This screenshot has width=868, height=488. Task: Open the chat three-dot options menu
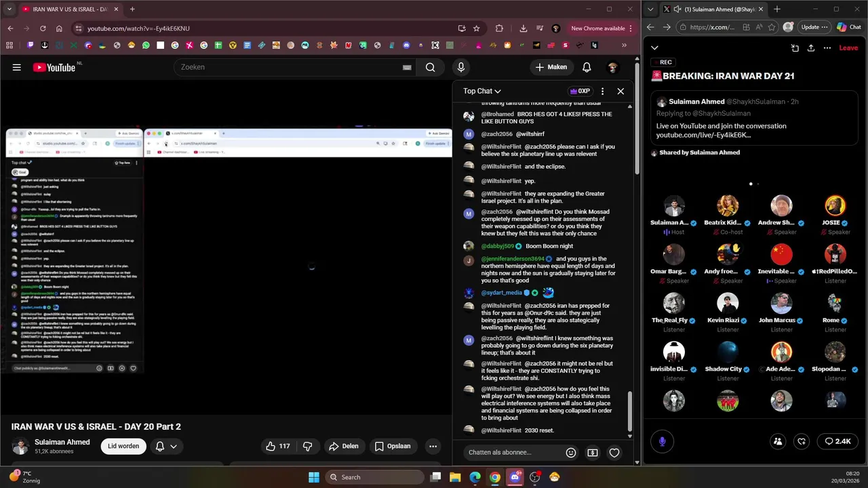pos(602,91)
